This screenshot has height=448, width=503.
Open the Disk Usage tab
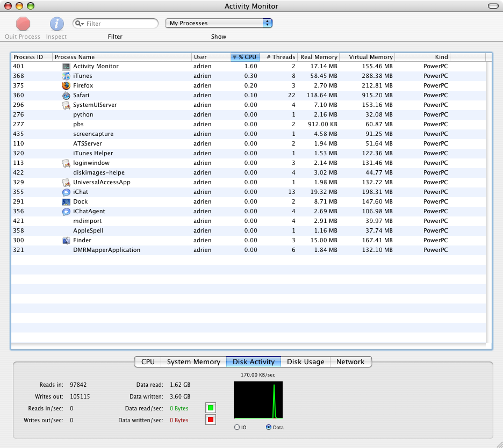click(305, 362)
